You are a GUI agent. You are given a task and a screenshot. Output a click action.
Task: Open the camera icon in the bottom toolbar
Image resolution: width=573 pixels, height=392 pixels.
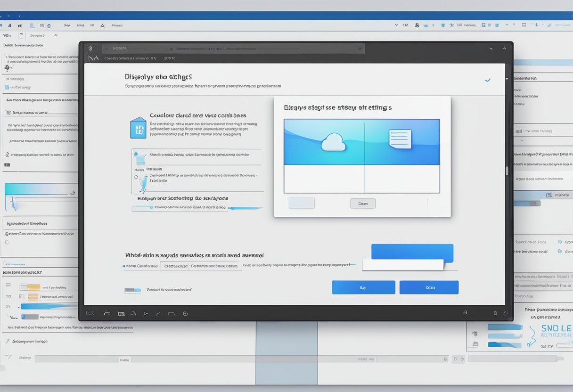(x=122, y=313)
